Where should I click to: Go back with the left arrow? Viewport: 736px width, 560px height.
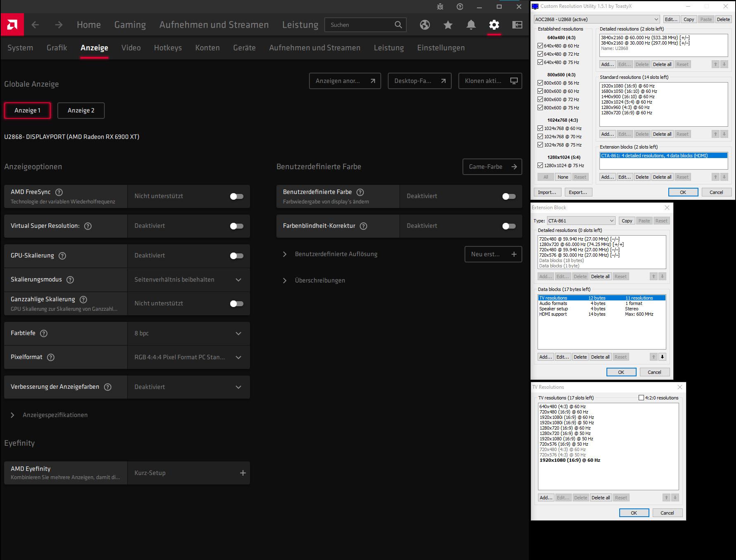[x=35, y=25]
